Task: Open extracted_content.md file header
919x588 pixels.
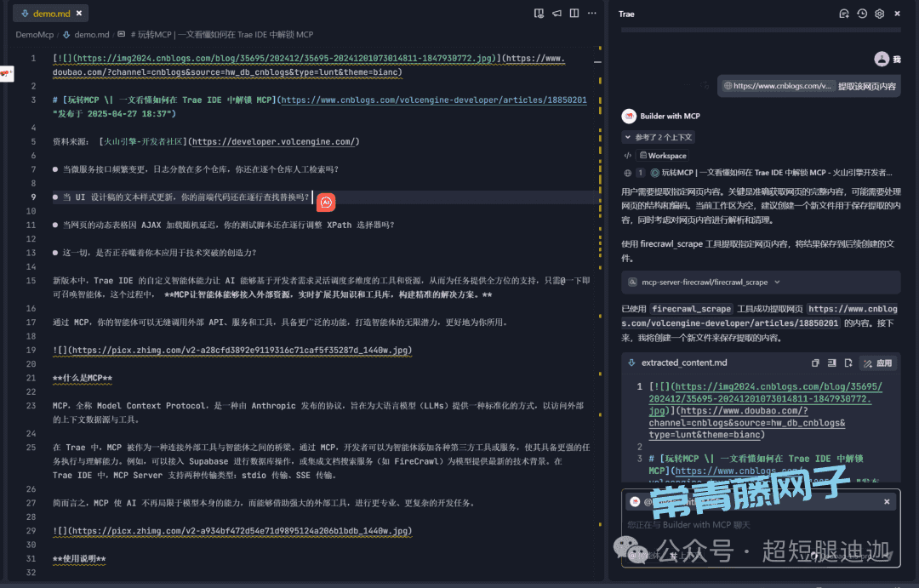Action: click(684, 363)
